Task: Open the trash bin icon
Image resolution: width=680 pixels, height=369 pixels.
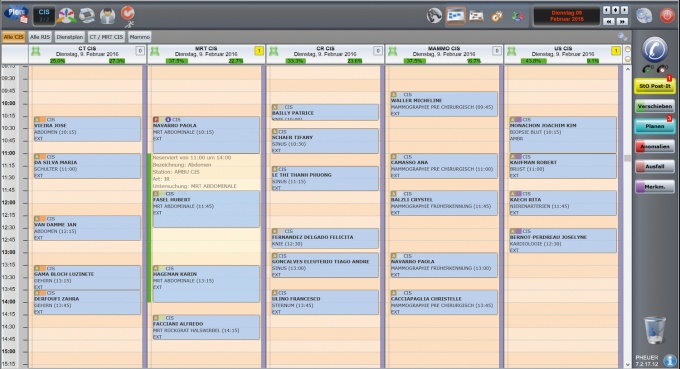Action: 654,330
